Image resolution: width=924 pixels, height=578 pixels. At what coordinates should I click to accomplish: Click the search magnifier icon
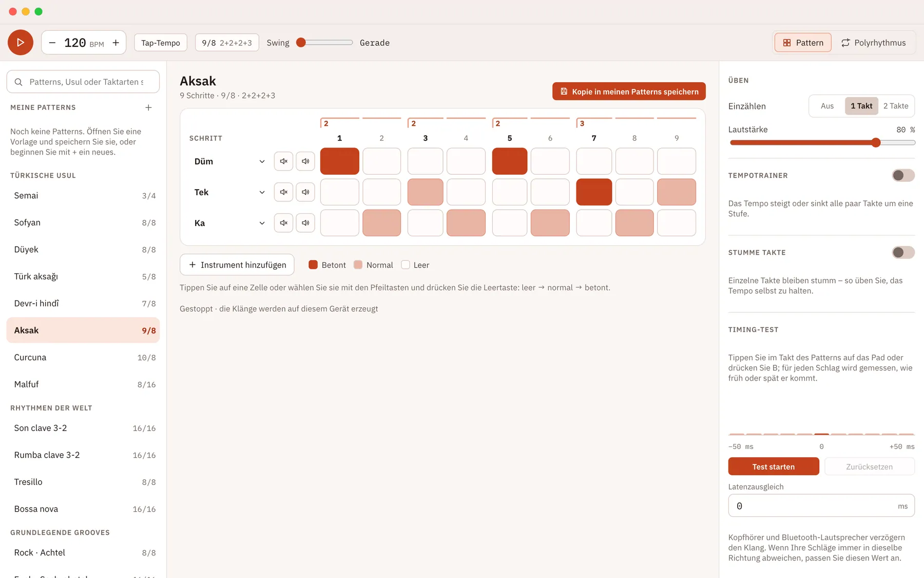[x=18, y=82]
